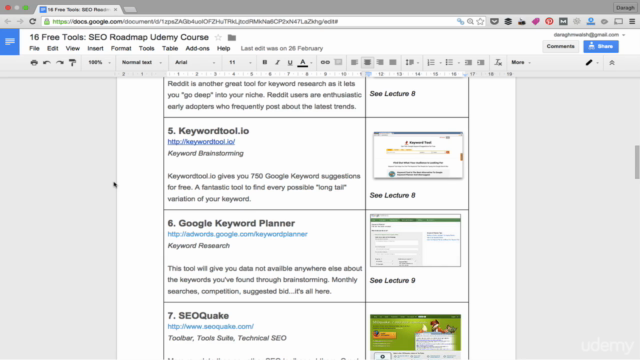
Task: Toggle numbered list
Action: (x=431, y=62)
